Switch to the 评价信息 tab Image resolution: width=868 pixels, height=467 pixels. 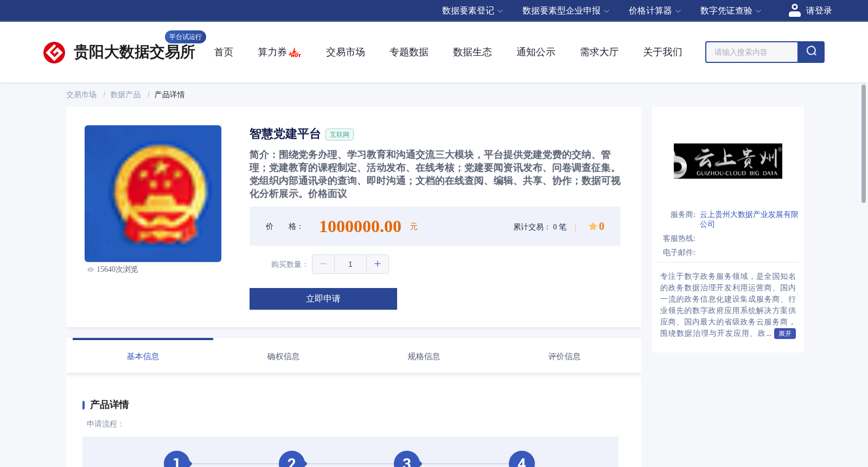(564, 356)
